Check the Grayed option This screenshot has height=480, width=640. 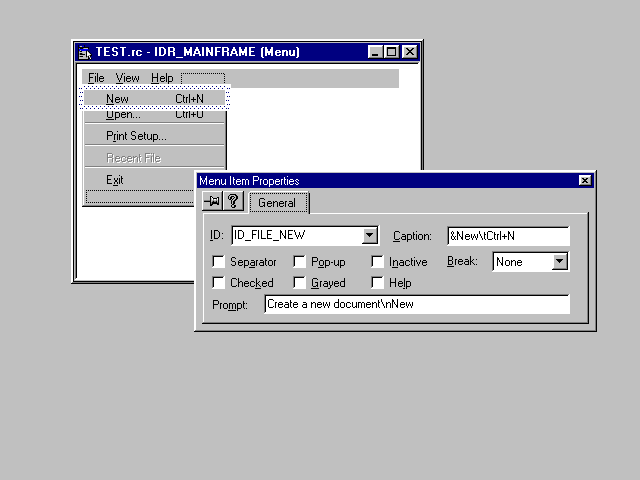coord(299,283)
